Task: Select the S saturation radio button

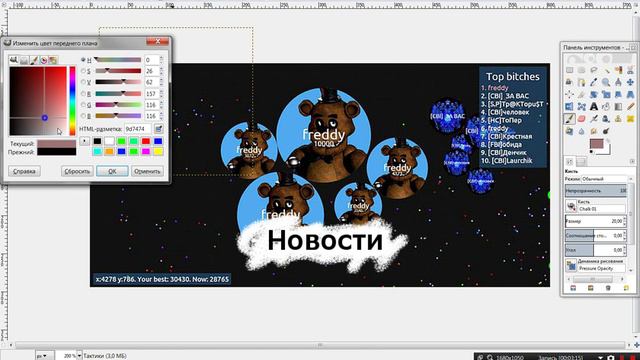Action: [x=83, y=71]
